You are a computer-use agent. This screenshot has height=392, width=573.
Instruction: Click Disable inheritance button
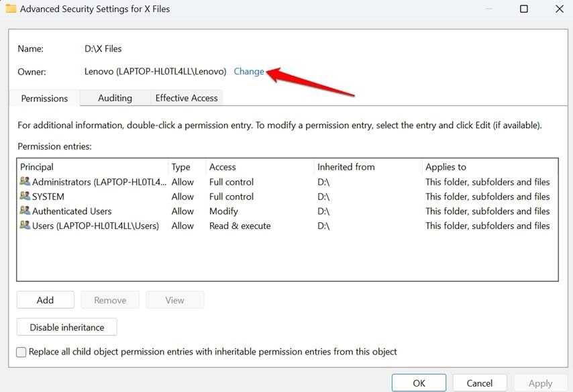tap(67, 328)
